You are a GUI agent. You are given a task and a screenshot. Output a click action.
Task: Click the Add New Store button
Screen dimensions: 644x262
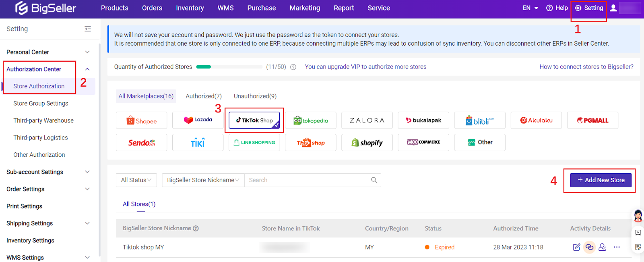[601, 180]
